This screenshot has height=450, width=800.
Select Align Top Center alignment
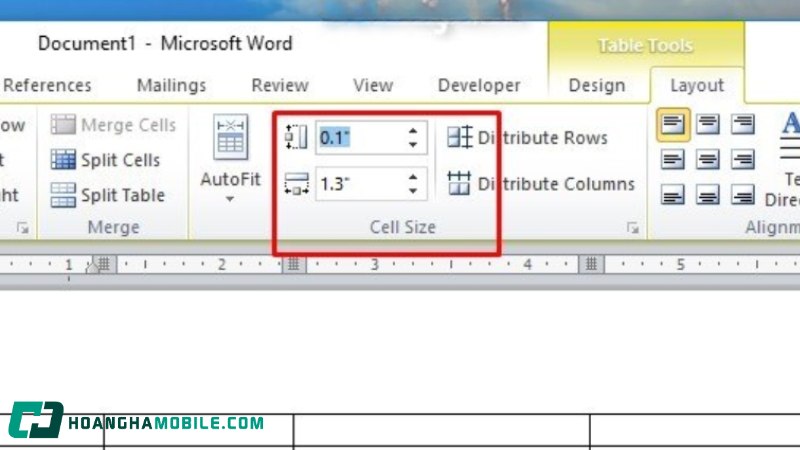click(708, 125)
